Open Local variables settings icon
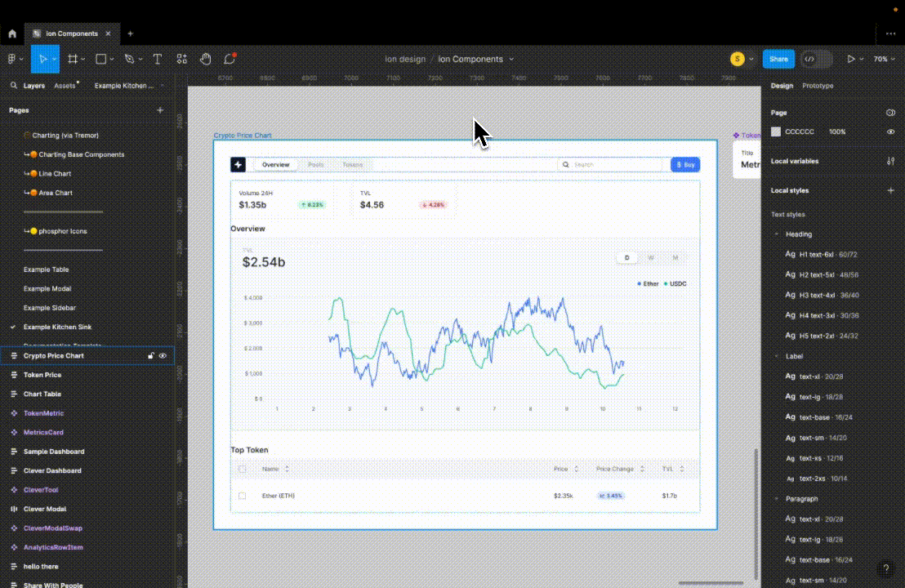Image resolution: width=905 pixels, height=588 pixels. (x=890, y=161)
